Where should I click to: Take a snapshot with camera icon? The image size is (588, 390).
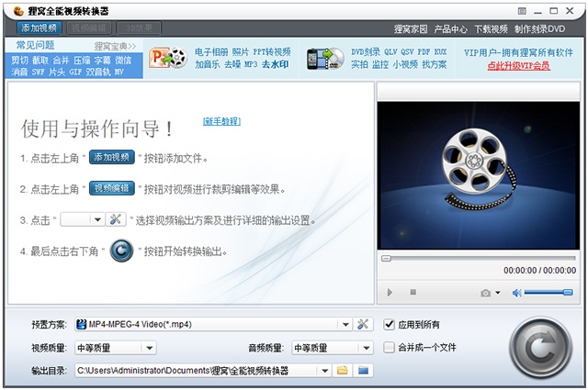[x=486, y=293]
